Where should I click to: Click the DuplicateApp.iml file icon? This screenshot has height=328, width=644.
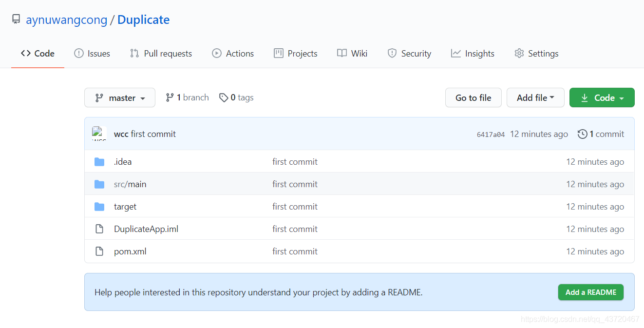click(99, 229)
